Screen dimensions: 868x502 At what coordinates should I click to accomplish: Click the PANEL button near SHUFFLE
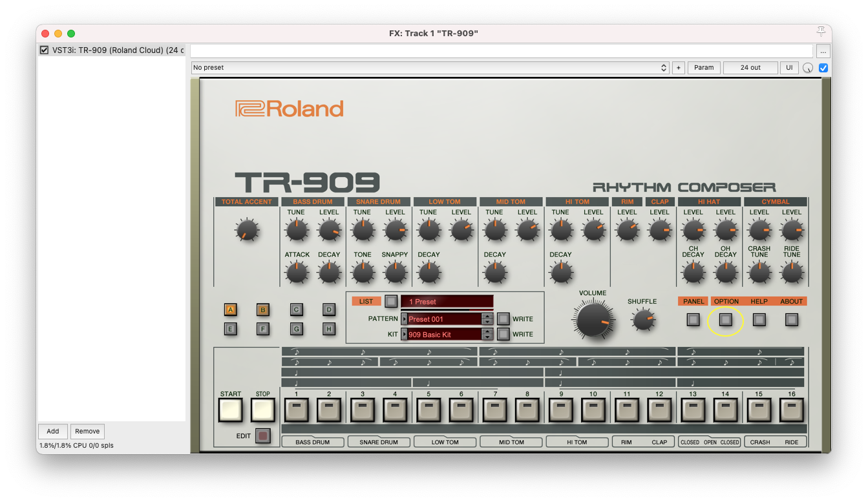pos(692,320)
